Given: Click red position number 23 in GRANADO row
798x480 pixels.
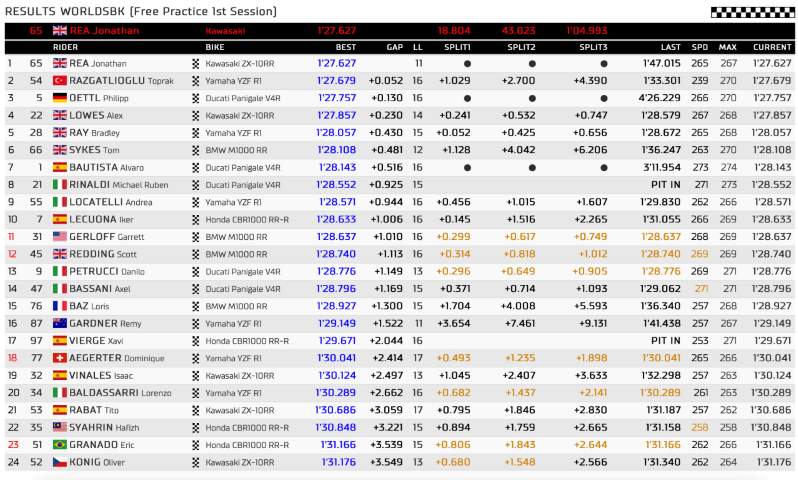Looking at the screenshot, I should tap(13, 444).
